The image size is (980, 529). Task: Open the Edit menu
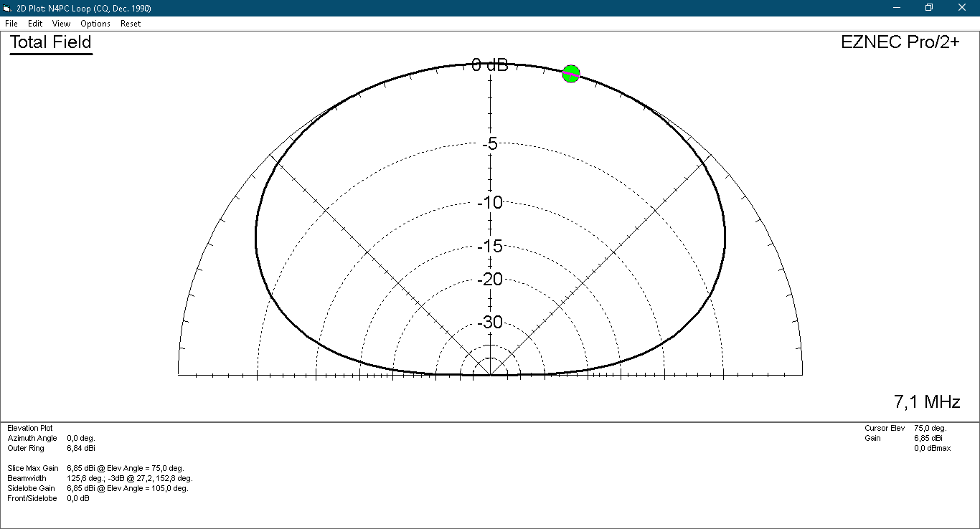(35, 24)
